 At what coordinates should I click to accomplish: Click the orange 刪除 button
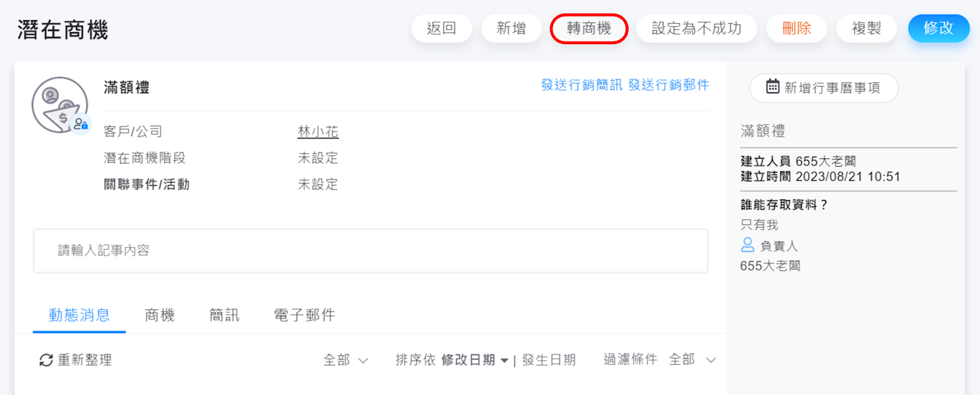[796, 29]
